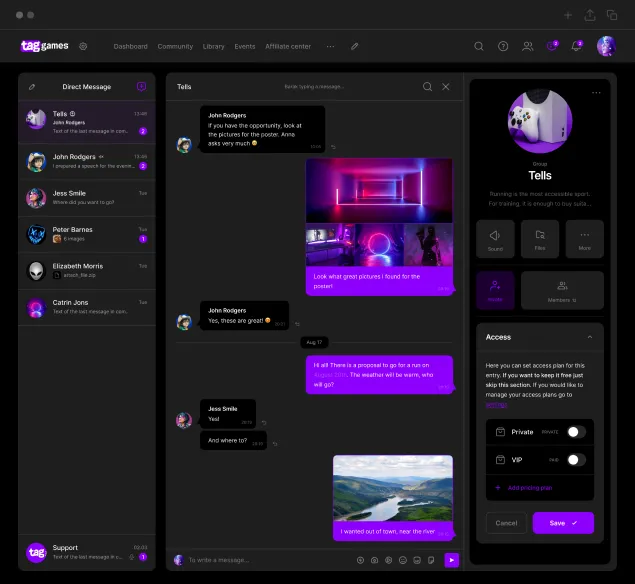Screen dimensions: 635x584
Task: Open the river landscape image in chat
Action: (x=392, y=490)
